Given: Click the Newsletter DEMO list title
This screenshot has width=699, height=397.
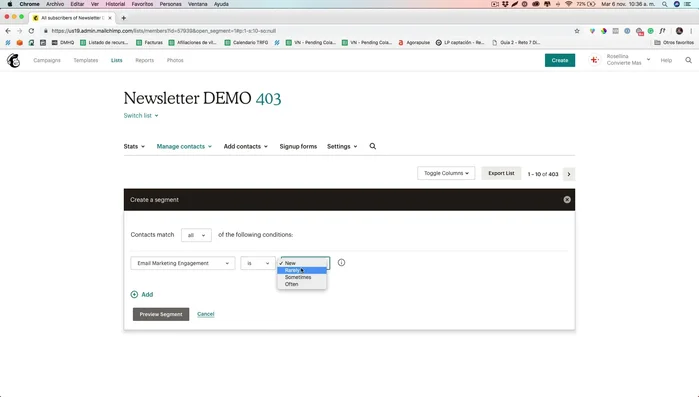Looking at the screenshot, I should point(187,98).
